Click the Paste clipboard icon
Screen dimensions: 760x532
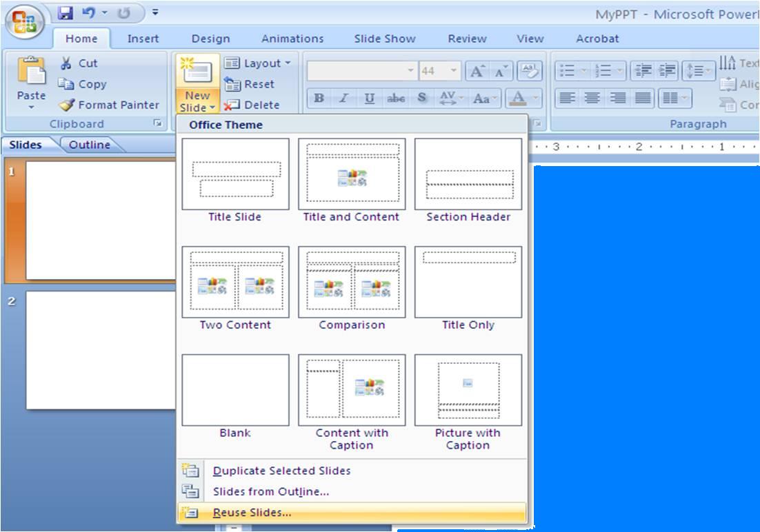32,72
